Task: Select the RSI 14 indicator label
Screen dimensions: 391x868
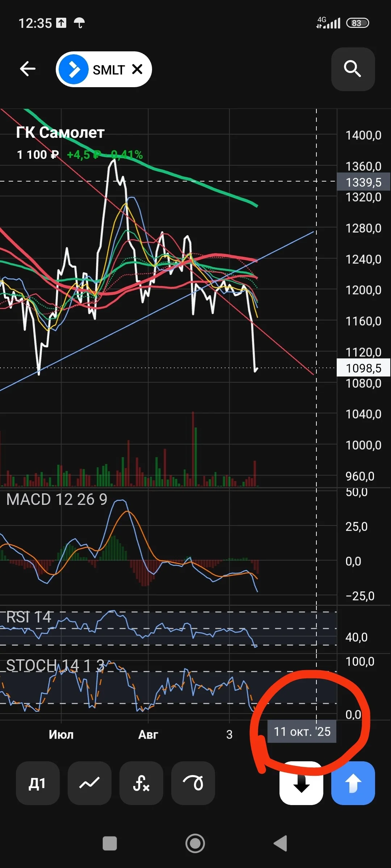Action: coord(29,617)
